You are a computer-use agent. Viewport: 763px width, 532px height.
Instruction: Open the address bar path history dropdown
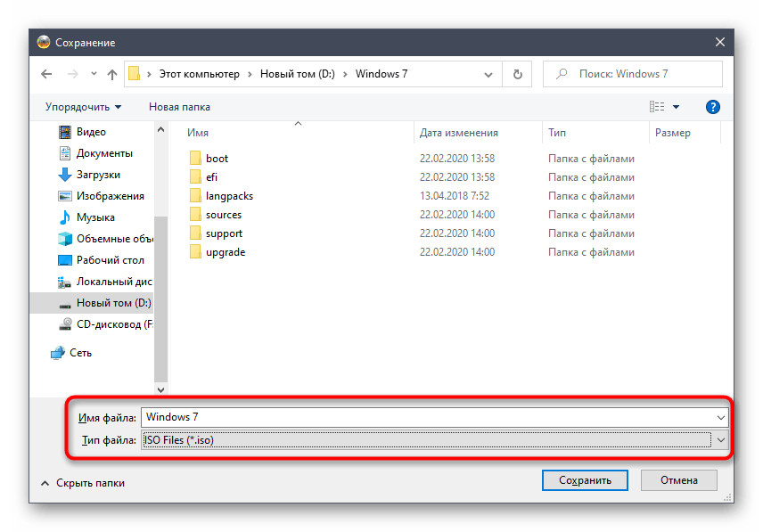click(488, 74)
